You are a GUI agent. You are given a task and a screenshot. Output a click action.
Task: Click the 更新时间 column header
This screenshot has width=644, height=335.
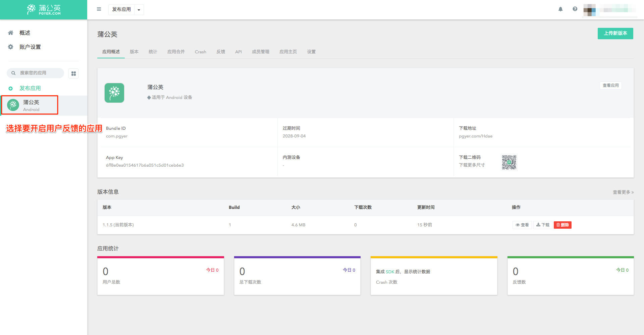[426, 208]
